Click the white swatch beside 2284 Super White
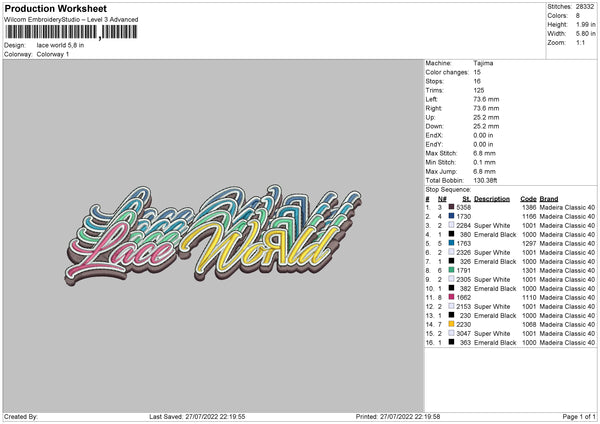This screenshot has height=424, width=600. [x=452, y=225]
